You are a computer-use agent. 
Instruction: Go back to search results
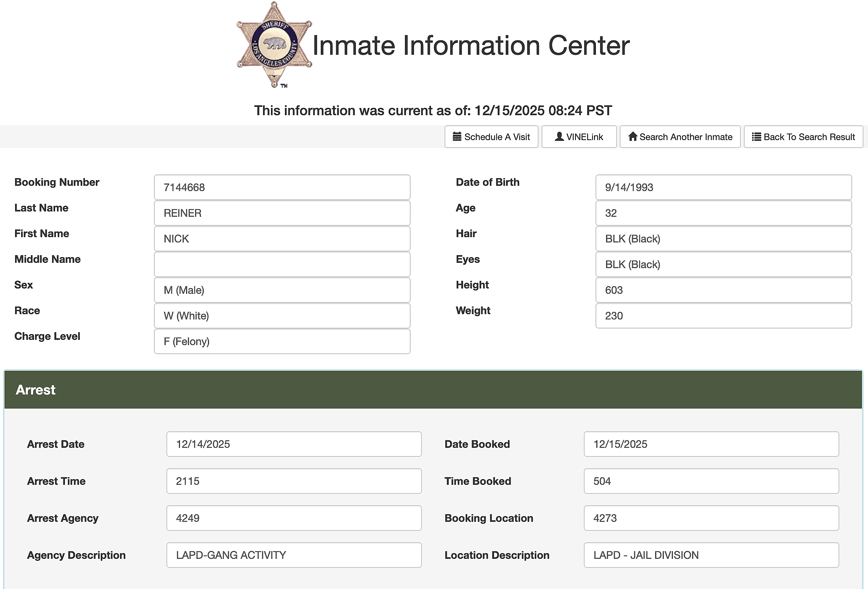tap(803, 137)
